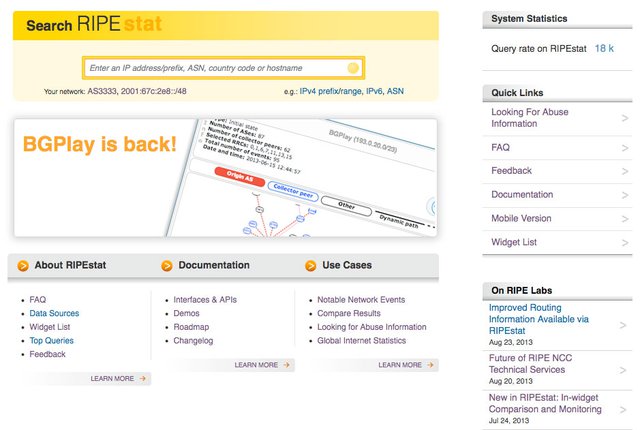The image size is (640, 430).
Task: Click the orange arrow icon beside Use Cases
Action: 311,266
